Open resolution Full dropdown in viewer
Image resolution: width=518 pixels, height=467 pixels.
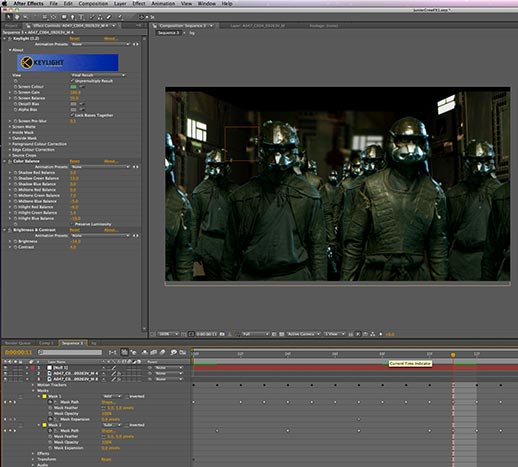[x=256, y=334]
